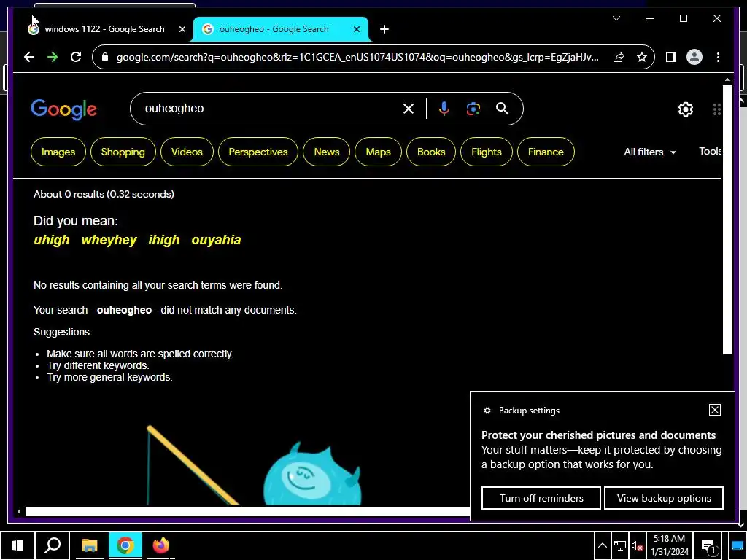Clear the search box with the X
Image resolution: width=747 pixels, height=560 pixels.
tap(409, 109)
